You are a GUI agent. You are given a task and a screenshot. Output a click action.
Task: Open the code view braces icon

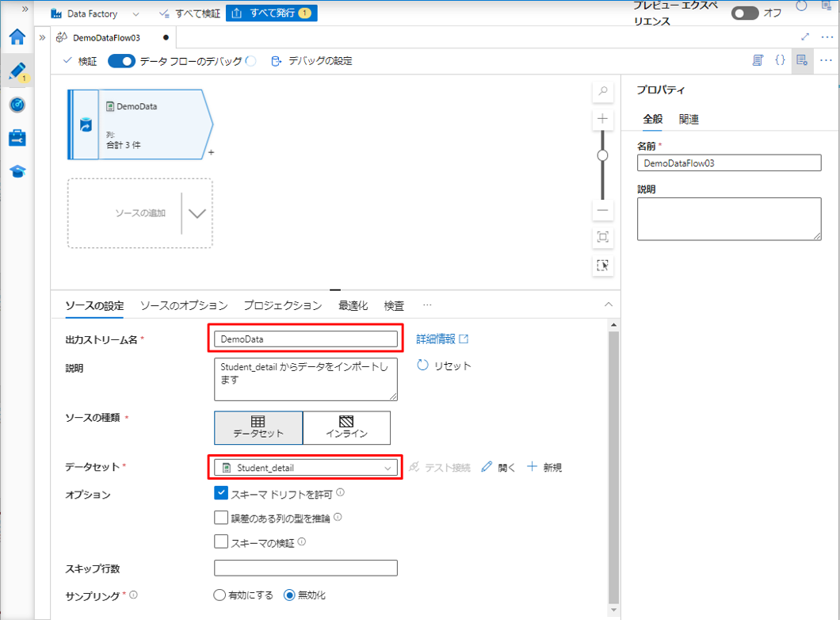[780, 60]
